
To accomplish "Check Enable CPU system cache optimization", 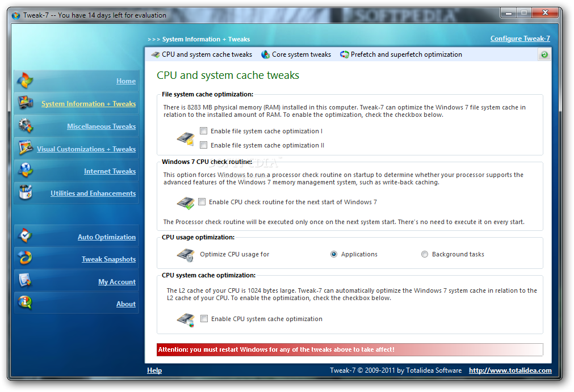I will (204, 319).
